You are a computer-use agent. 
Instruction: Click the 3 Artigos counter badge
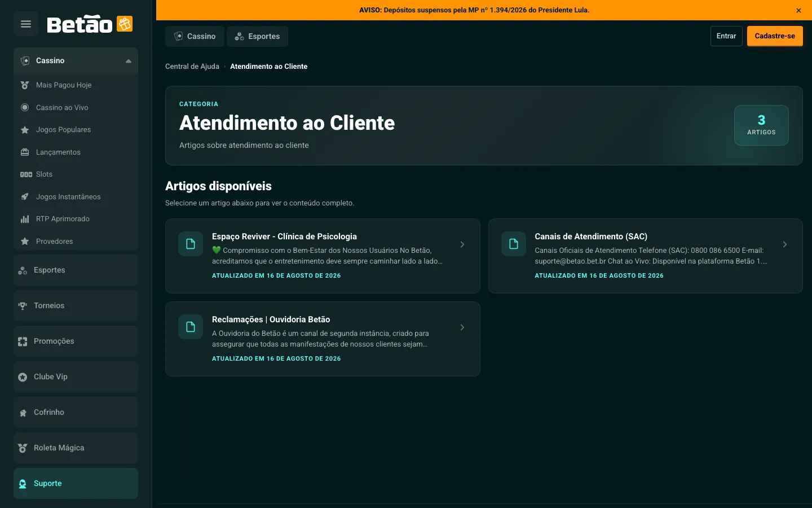point(761,125)
